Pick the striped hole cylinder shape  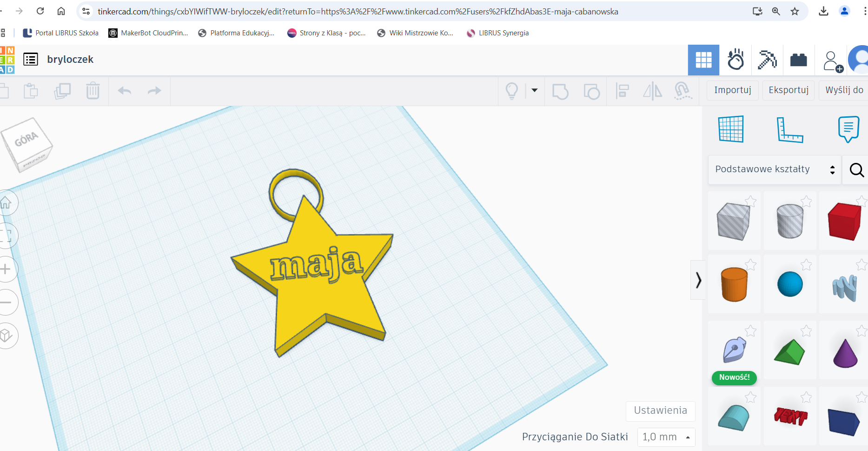(x=790, y=221)
